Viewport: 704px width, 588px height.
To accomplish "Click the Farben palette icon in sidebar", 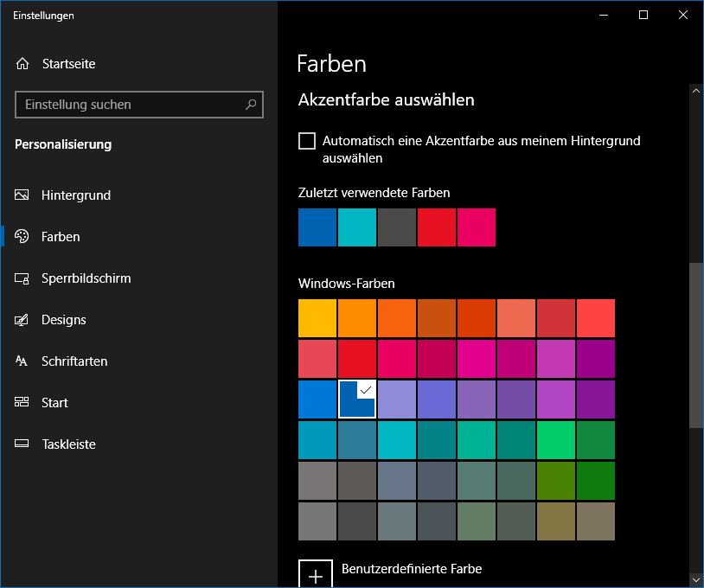I will 22,237.
